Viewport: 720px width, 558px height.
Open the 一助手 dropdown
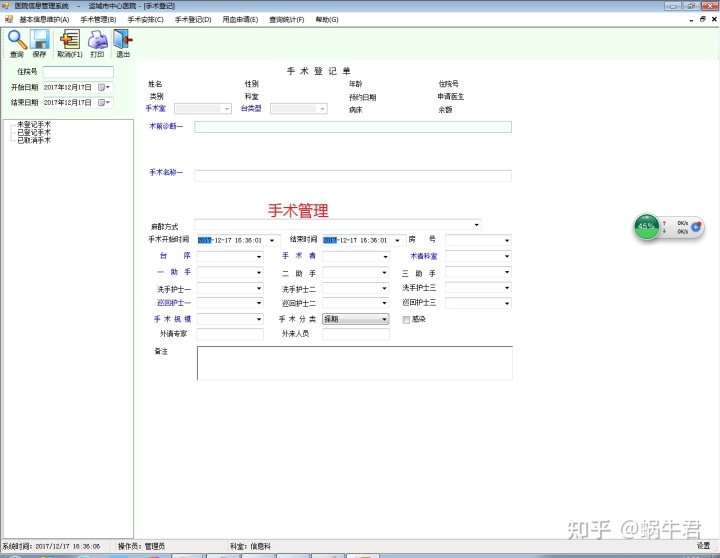coord(259,272)
